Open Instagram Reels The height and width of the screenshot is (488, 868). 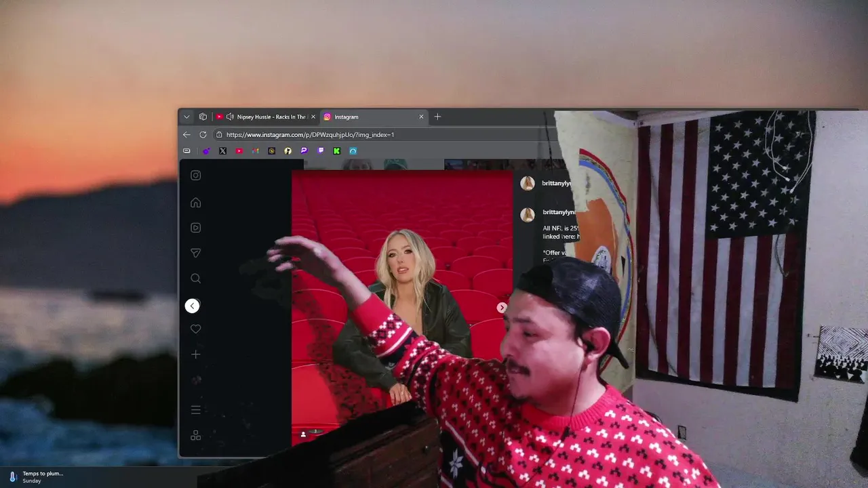195,228
